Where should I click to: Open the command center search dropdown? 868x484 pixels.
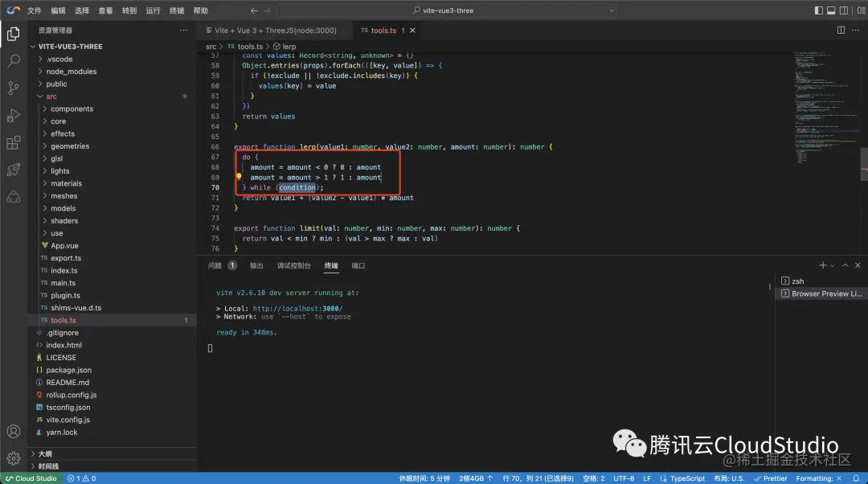[x=611, y=10]
